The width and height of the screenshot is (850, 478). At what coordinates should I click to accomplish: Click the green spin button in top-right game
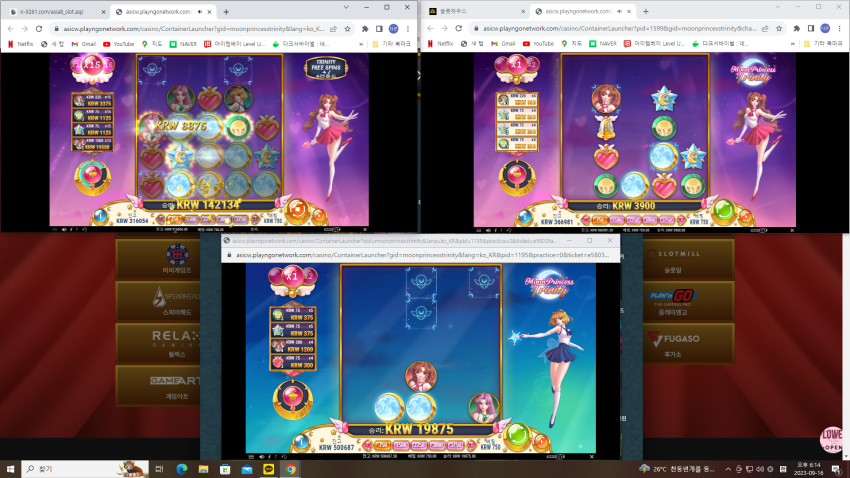[x=723, y=210]
